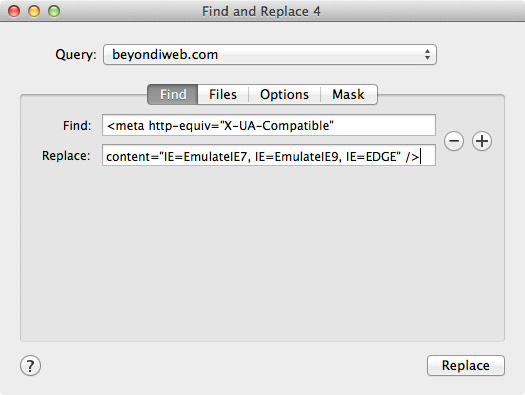Remove the find/replace pair with minus button
The height and width of the screenshot is (395, 525).
click(454, 141)
